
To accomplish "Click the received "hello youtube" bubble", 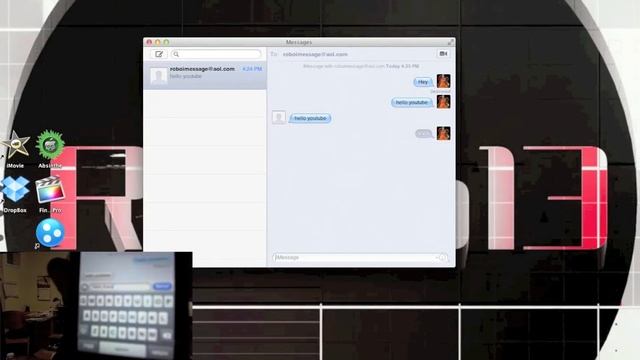I will [x=310, y=118].
